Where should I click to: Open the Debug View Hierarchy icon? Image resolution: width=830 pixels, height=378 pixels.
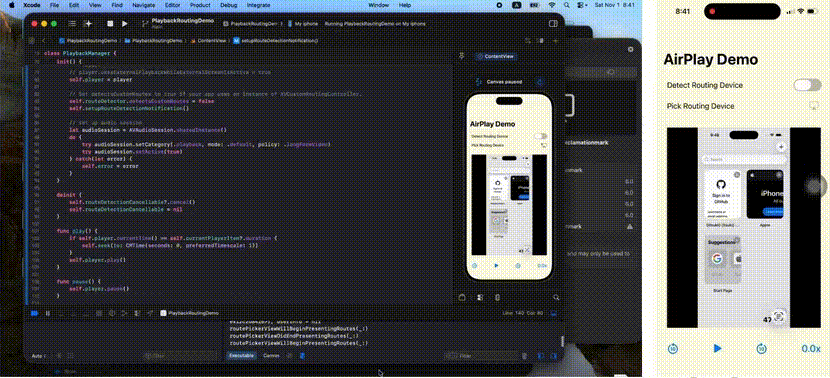112,313
